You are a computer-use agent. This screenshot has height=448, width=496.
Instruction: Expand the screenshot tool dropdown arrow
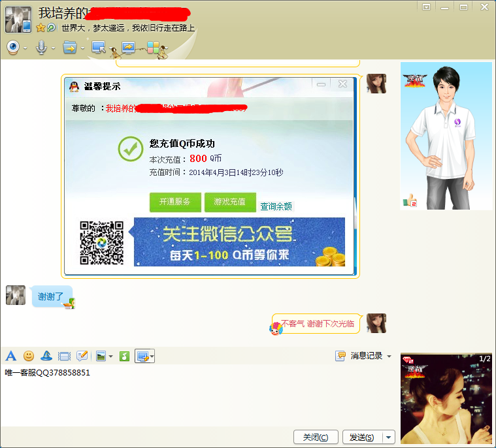[x=152, y=357]
